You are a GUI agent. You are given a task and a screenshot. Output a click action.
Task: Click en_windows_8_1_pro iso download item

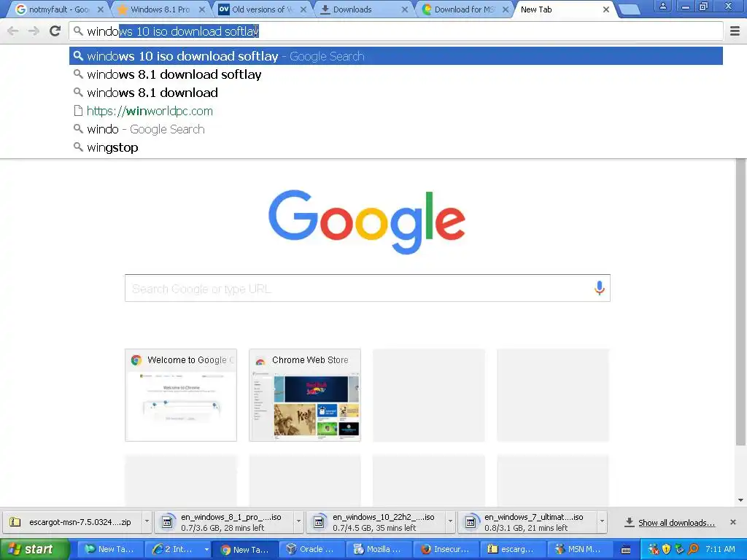pyautogui.click(x=225, y=522)
